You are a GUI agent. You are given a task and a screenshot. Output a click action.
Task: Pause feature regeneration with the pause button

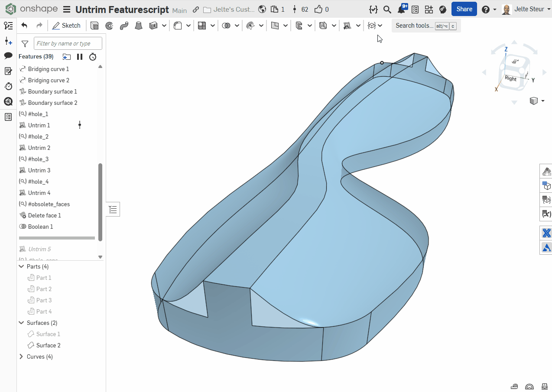pyautogui.click(x=80, y=57)
